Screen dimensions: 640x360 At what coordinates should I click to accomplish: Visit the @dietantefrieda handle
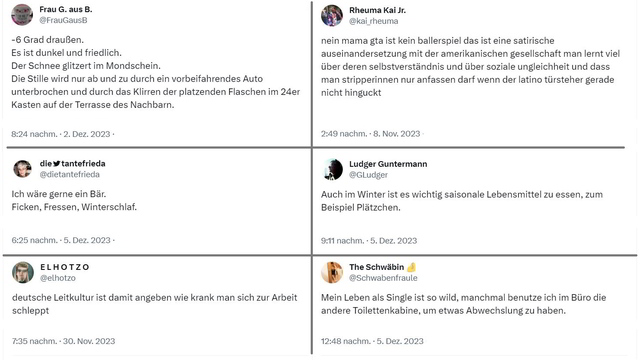pos(69,174)
